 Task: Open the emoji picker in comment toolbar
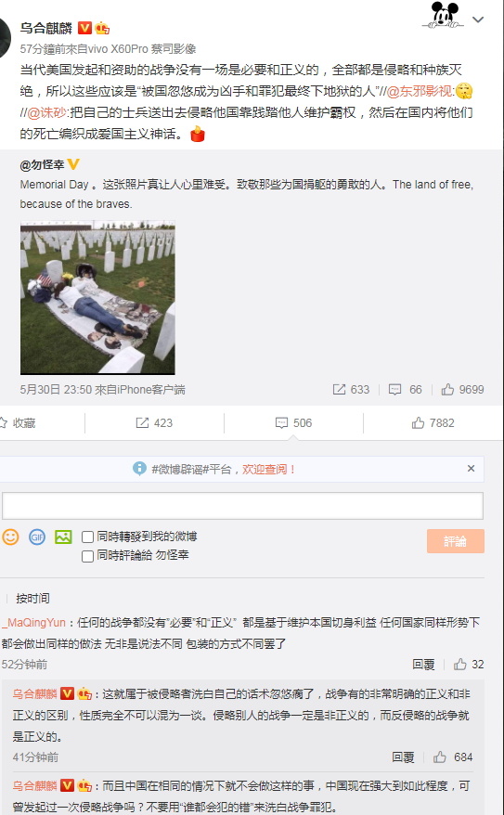click(x=10, y=537)
